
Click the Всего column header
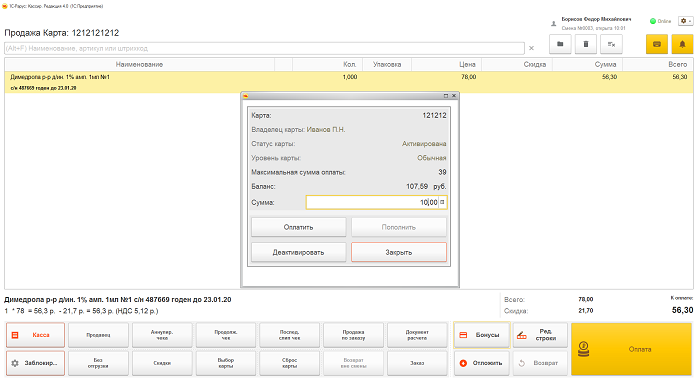(658, 64)
